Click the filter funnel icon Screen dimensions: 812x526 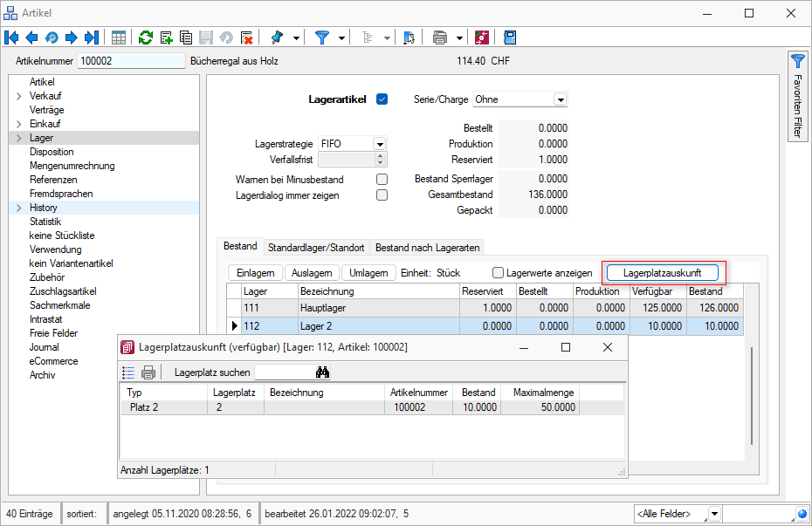(x=322, y=38)
